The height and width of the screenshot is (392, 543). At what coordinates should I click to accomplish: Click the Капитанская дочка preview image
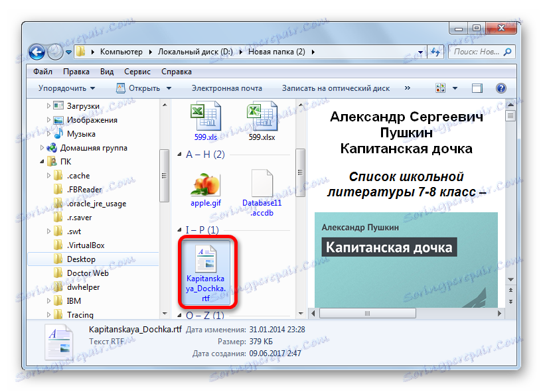tap(406, 259)
